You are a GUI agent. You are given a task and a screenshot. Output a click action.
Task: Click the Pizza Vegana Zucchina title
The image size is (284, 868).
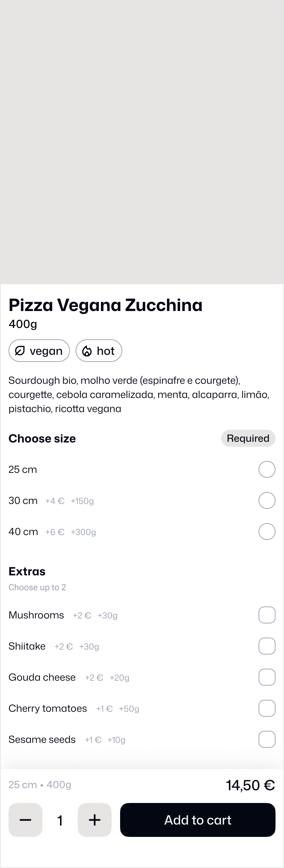(106, 305)
